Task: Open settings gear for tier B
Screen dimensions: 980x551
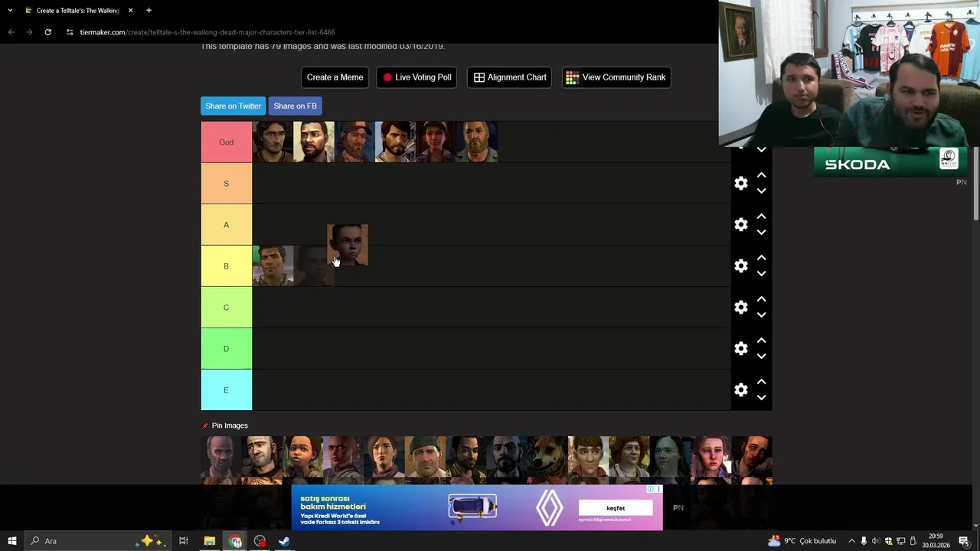Action: point(740,266)
